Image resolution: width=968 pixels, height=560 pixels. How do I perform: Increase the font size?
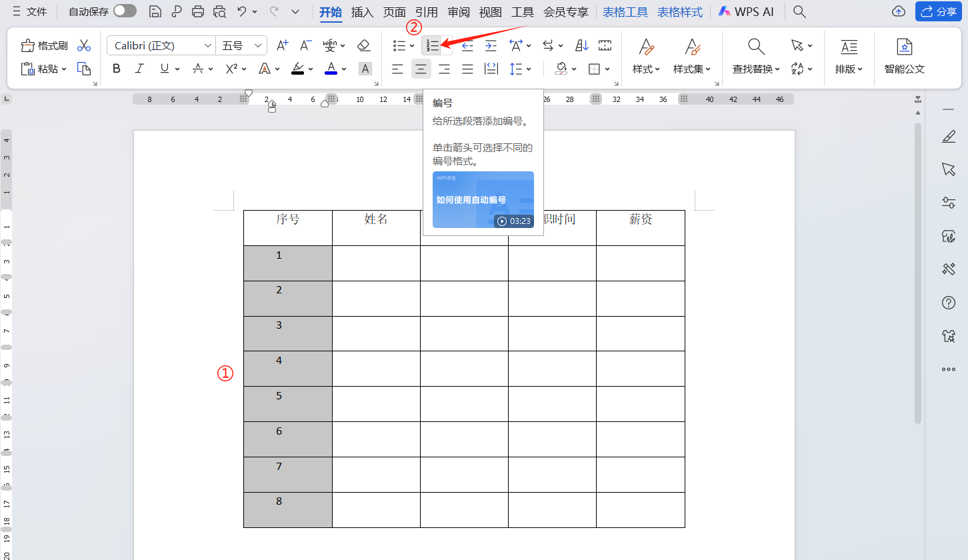coord(281,45)
